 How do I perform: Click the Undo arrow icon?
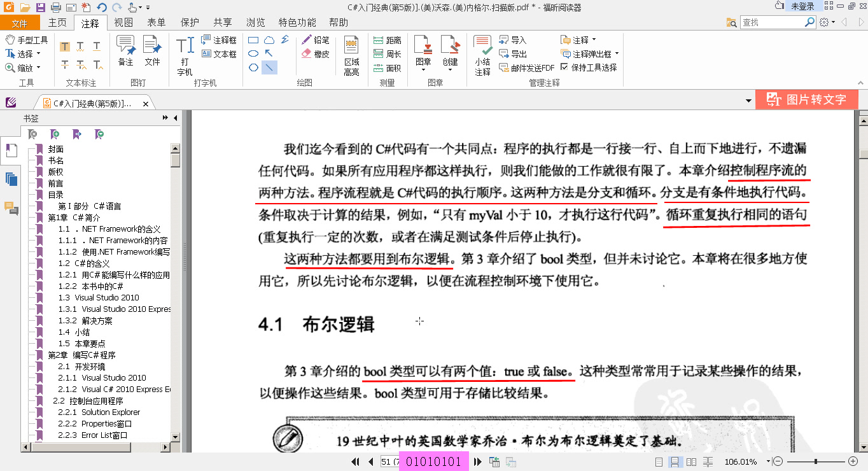102,8
